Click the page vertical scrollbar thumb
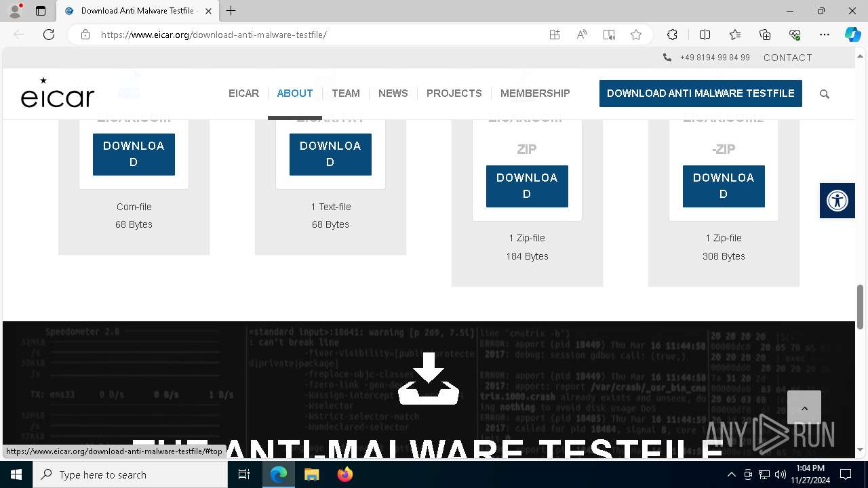868x488 pixels. click(861, 306)
